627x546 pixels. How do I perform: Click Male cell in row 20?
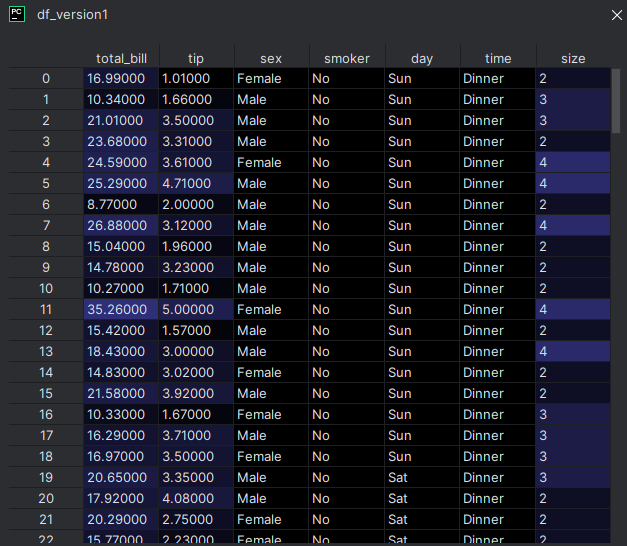(x=271, y=498)
